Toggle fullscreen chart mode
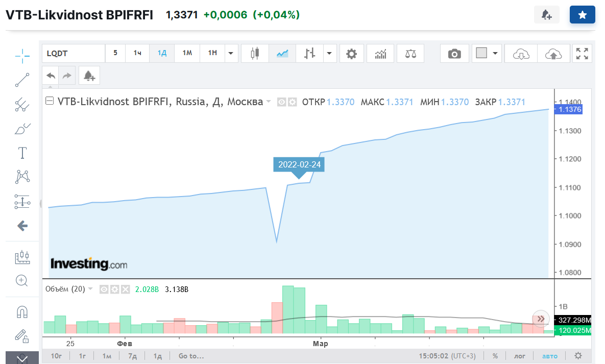The image size is (605, 364). pos(582,53)
